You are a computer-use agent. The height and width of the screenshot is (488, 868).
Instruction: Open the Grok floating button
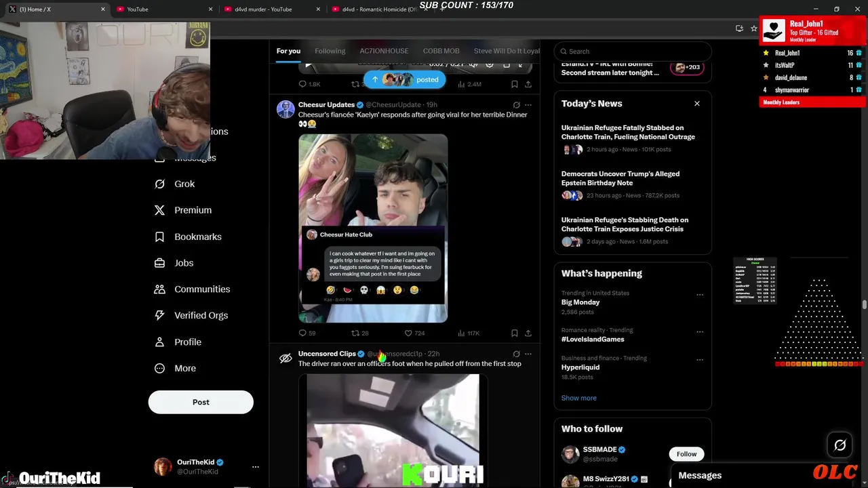(x=840, y=445)
